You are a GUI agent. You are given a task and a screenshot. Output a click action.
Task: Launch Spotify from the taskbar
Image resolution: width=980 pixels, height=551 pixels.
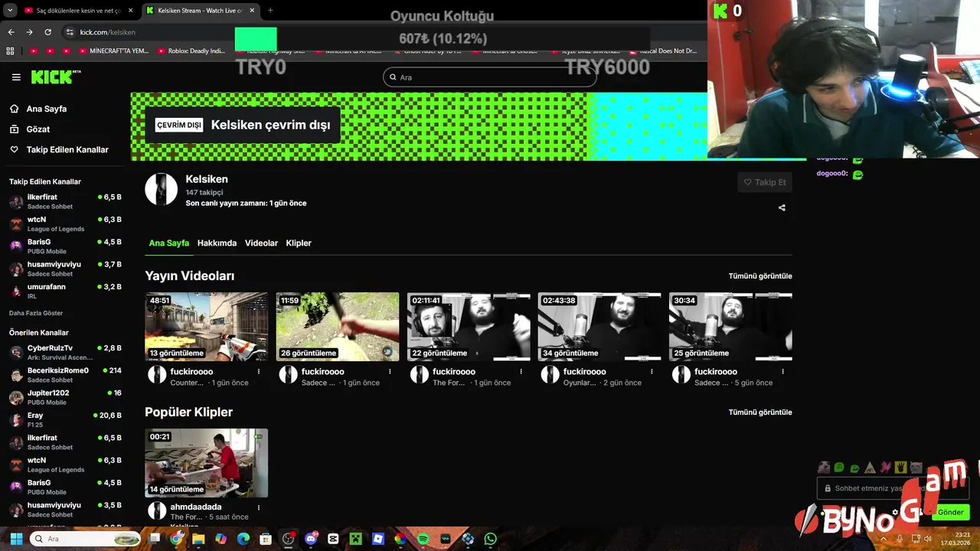423,539
